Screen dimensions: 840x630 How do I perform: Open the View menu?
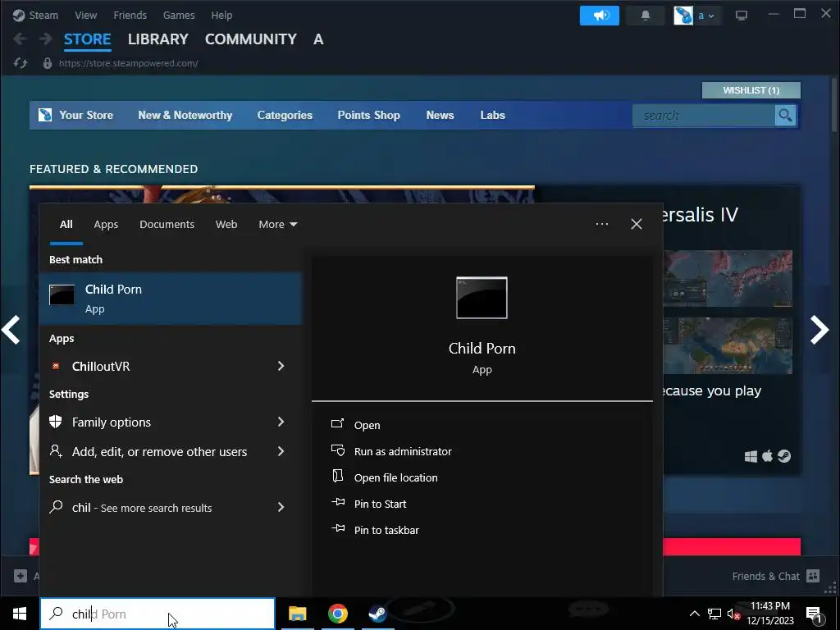tap(85, 15)
